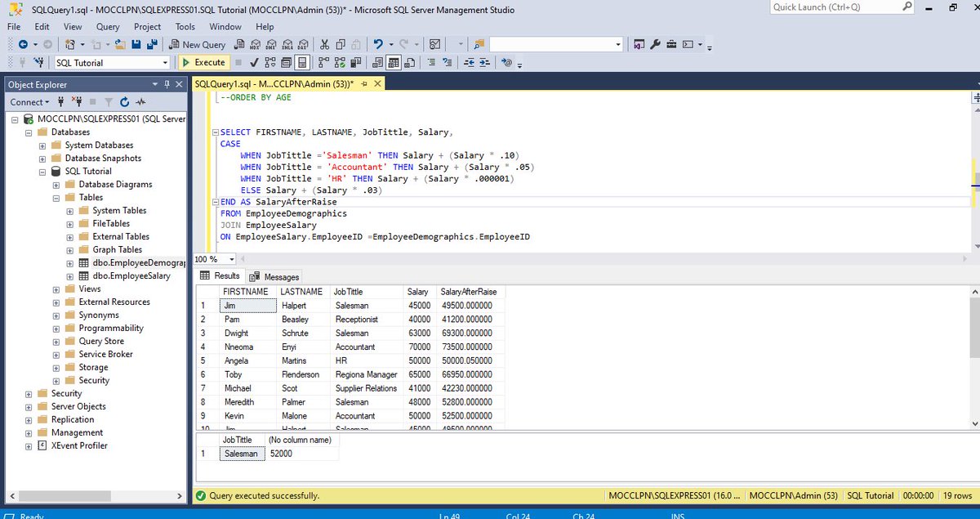Collapse the Databases tree node
This screenshot has width=980, height=519.
(x=29, y=132)
